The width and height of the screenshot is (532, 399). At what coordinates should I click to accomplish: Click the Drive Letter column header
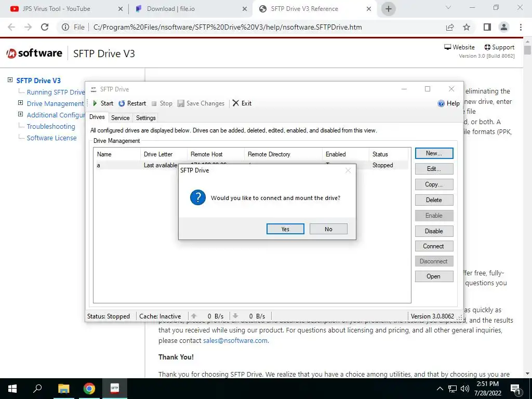(x=164, y=154)
